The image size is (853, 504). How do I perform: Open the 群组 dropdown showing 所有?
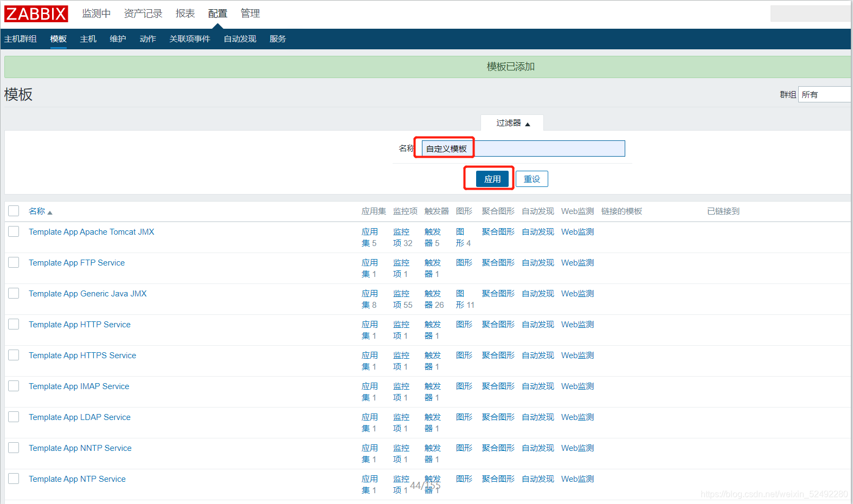click(x=825, y=94)
